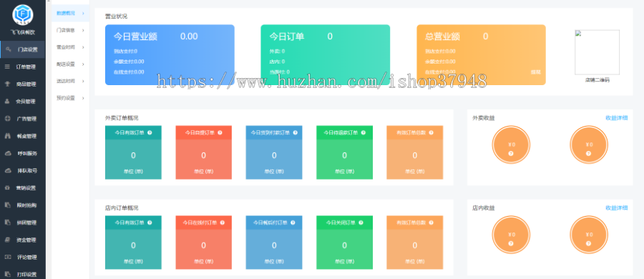Open 广告管理 plus-circle icon in sidebar
Image resolution: width=644 pixels, height=279 pixels.
7,118
